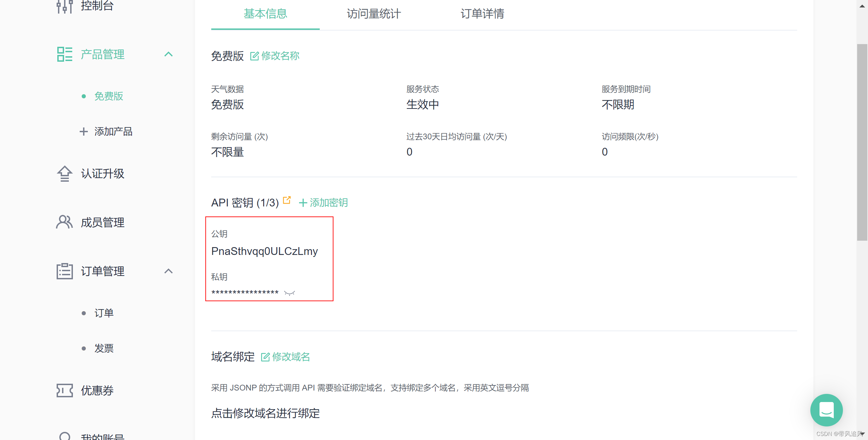
Task: Collapse the 订单管理 menu chevron
Action: click(x=169, y=271)
